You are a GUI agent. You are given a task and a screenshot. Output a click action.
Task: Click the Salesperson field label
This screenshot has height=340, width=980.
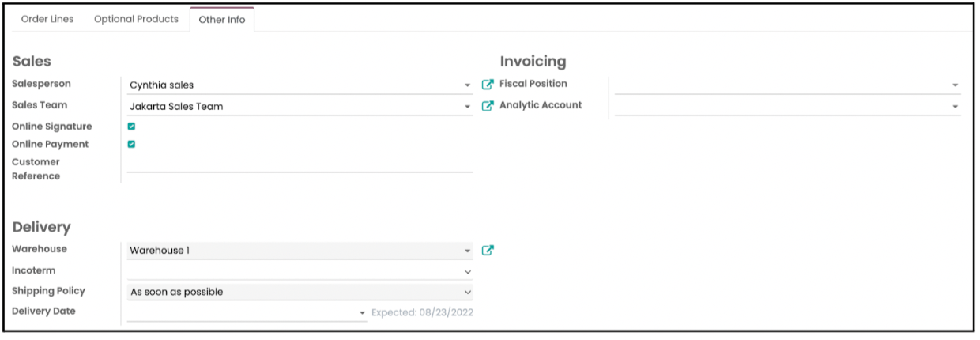click(41, 84)
